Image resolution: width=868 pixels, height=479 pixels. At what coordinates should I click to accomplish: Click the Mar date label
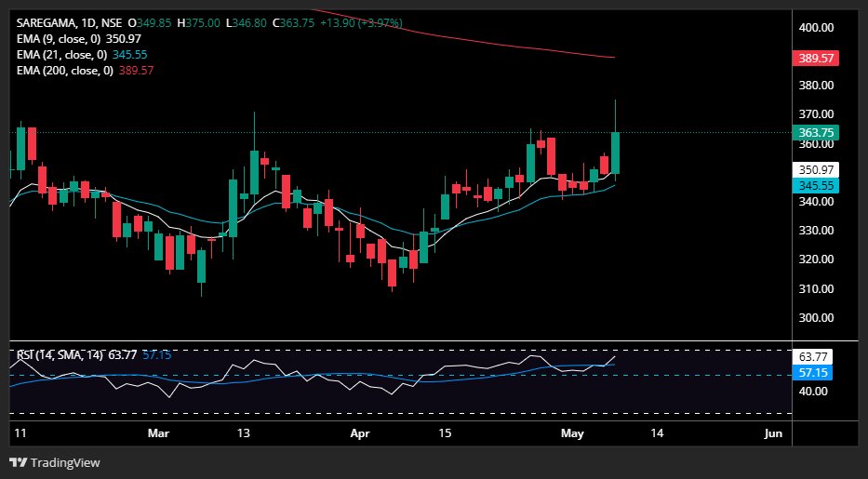(158, 433)
